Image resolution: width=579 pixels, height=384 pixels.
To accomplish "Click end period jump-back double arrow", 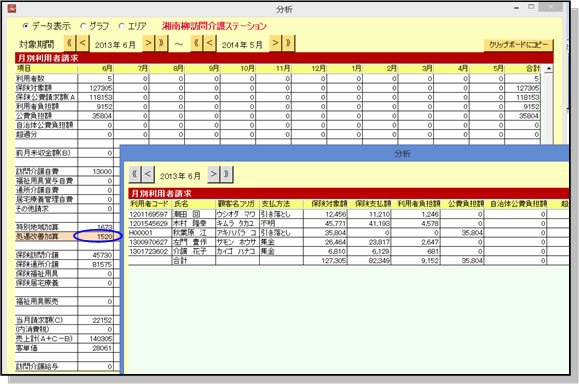I will [196, 44].
